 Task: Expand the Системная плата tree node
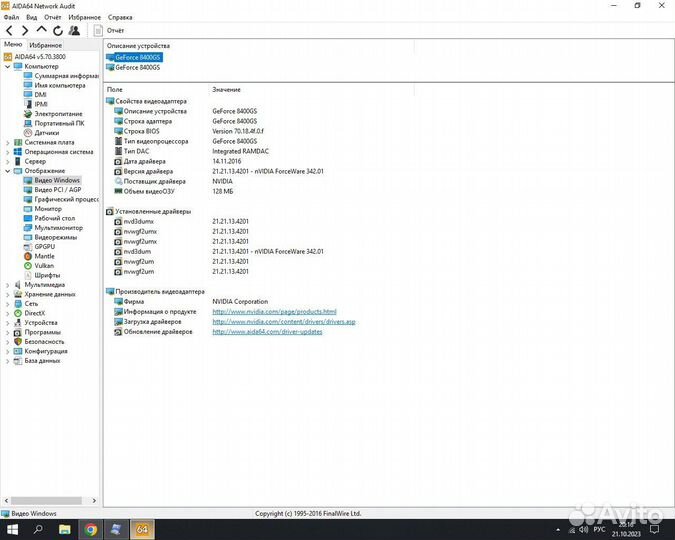point(8,142)
